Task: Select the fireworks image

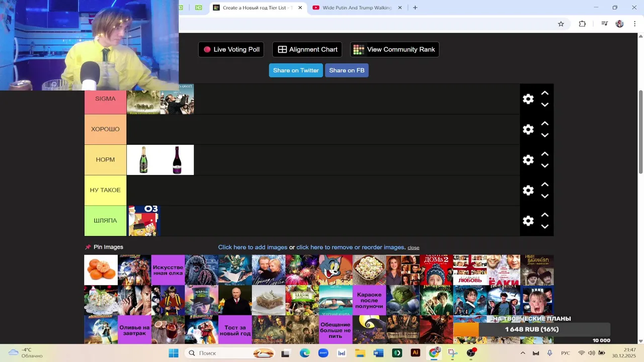Action: coord(302,270)
